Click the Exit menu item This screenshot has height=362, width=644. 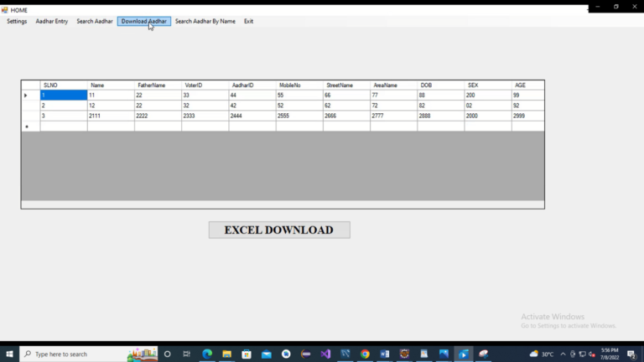[248, 21]
